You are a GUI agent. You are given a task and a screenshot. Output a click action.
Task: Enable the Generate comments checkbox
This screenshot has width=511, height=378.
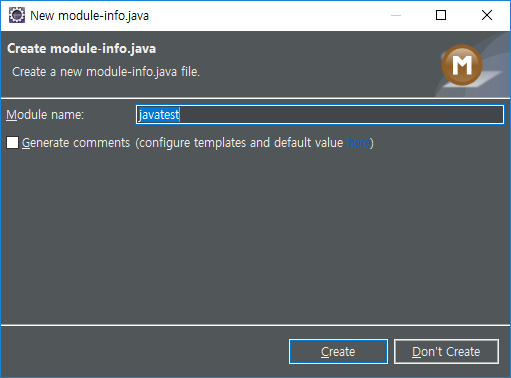click(12, 143)
